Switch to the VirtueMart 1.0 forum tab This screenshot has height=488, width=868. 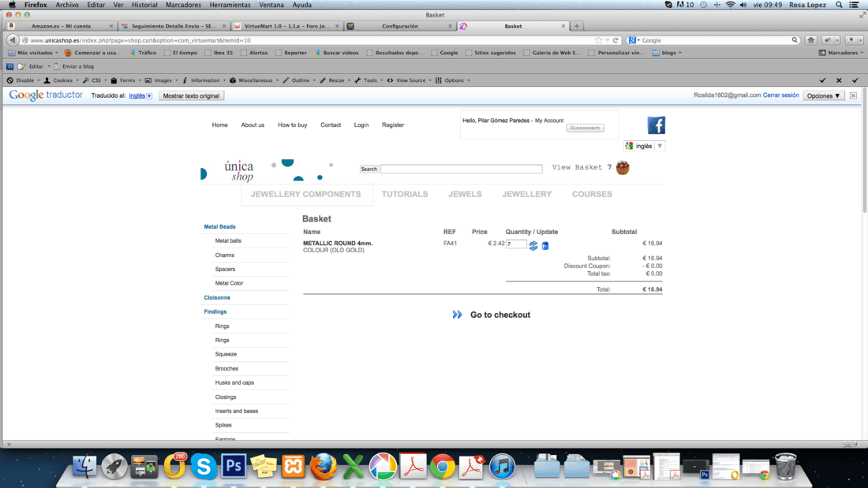(286, 26)
